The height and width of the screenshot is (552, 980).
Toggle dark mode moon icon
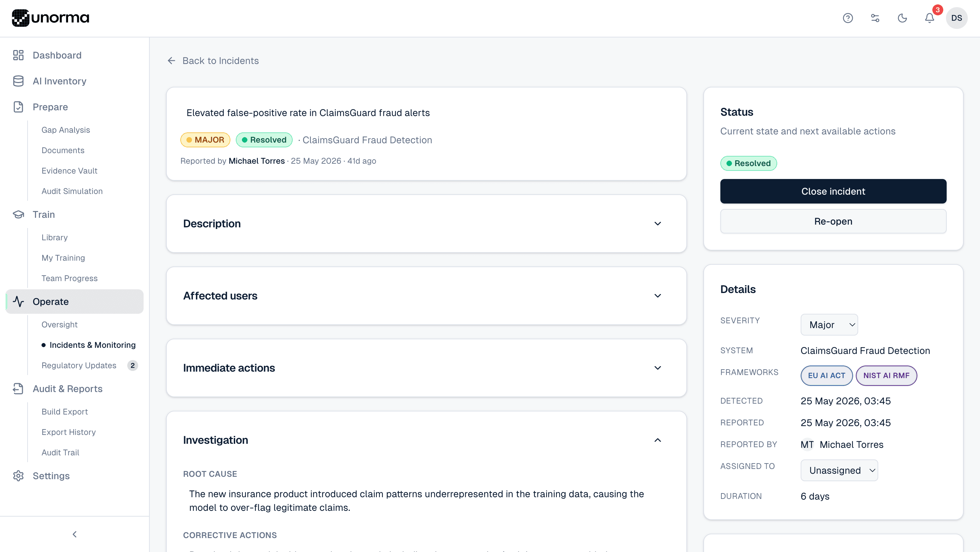click(x=902, y=18)
